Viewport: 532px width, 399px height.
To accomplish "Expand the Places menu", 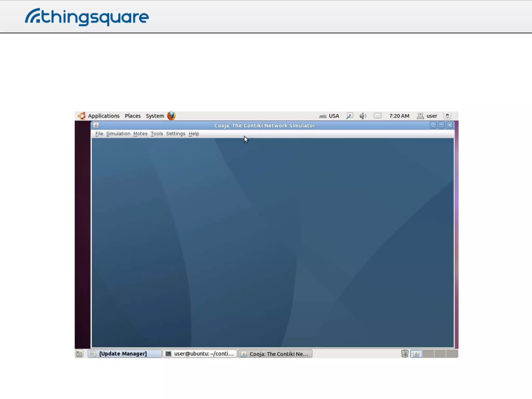I will [132, 116].
